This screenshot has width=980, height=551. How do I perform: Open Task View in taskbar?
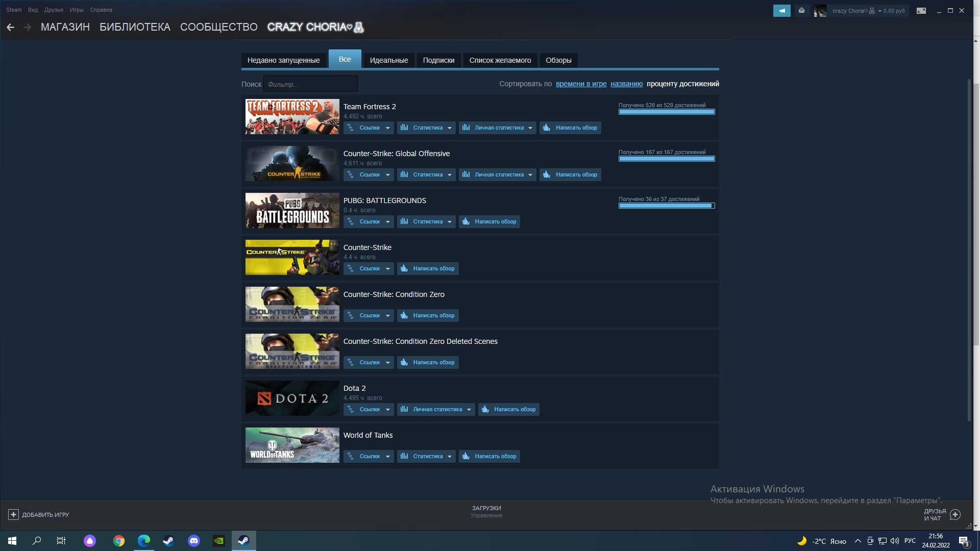coord(61,541)
